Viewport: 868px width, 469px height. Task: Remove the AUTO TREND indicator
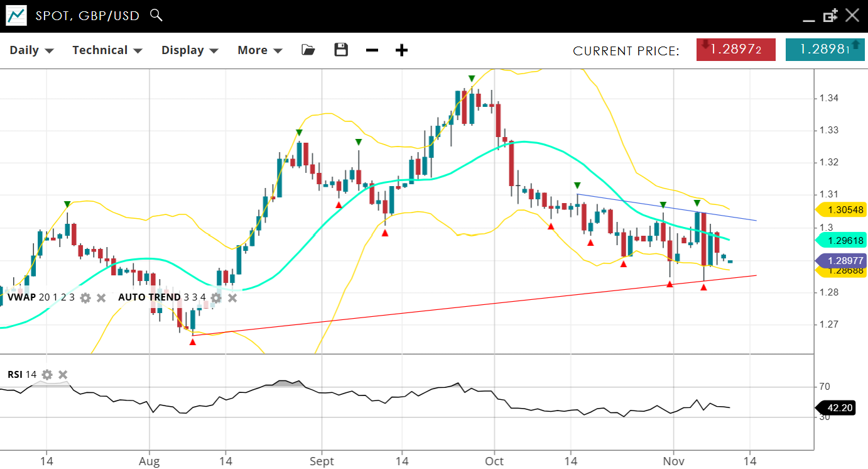click(x=232, y=297)
